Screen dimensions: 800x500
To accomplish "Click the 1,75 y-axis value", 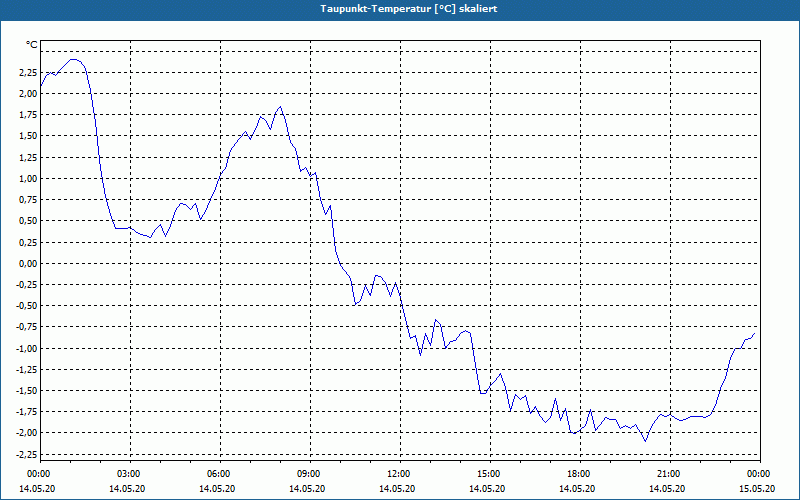I will [28, 115].
